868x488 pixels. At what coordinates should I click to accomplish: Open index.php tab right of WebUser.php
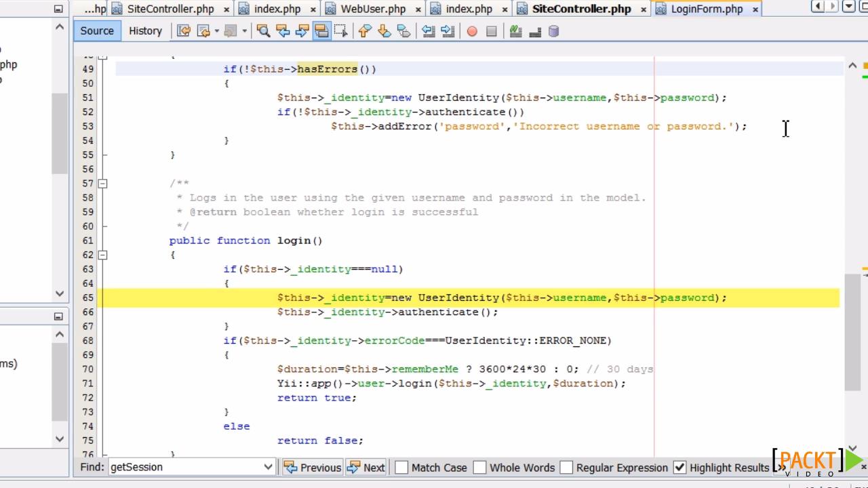pyautogui.click(x=469, y=9)
